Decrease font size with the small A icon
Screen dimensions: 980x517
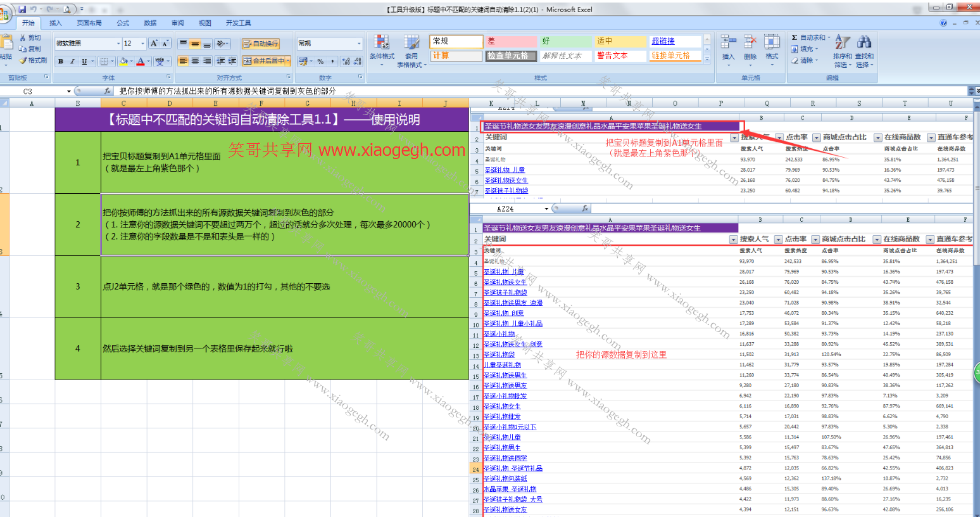165,43
